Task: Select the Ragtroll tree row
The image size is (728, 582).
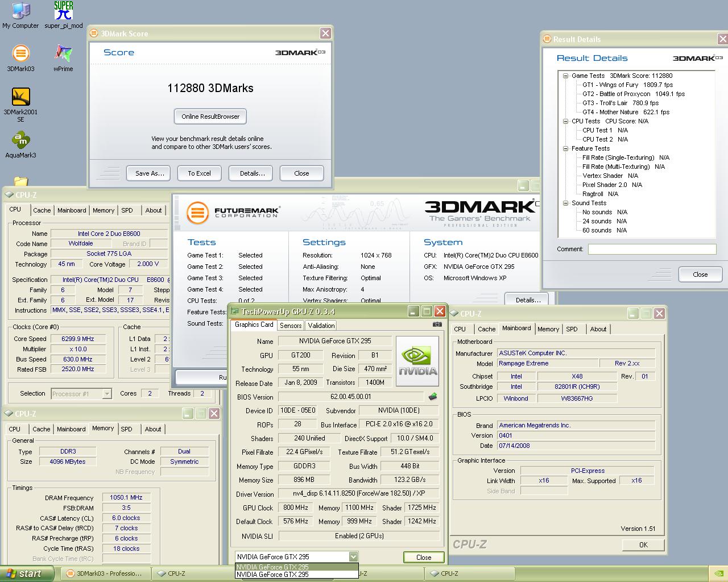Action: [600, 194]
